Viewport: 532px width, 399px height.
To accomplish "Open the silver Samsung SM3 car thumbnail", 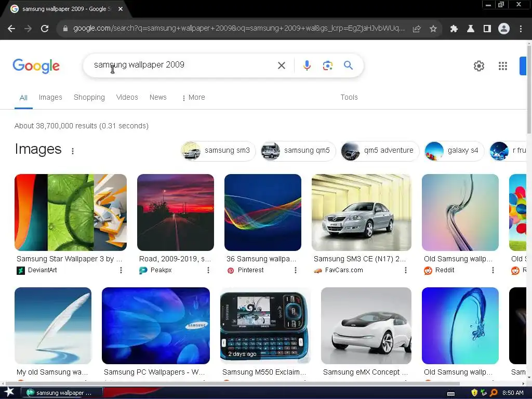I will (362, 212).
